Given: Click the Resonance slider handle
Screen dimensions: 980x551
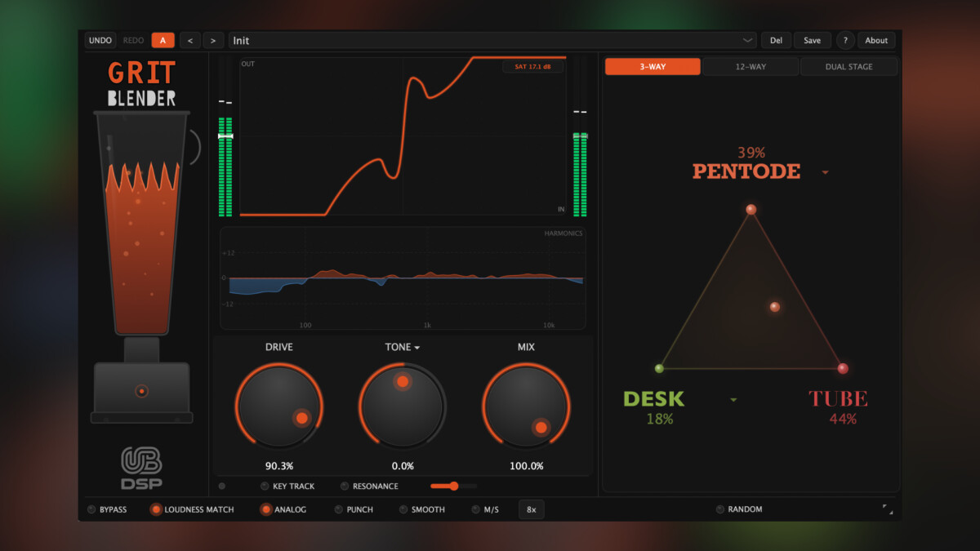Looking at the screenshot, I should pos(453,487).
